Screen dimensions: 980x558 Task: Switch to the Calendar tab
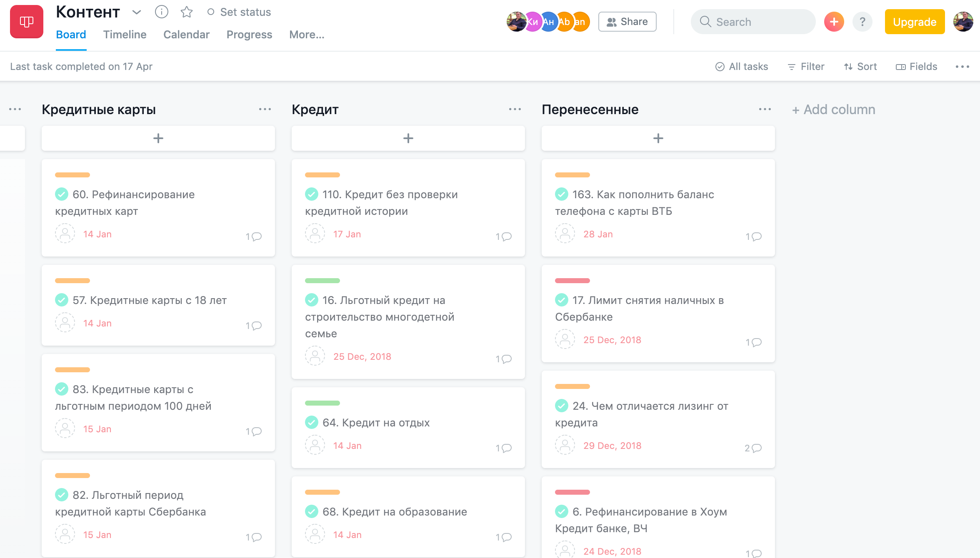coord(186,35)
